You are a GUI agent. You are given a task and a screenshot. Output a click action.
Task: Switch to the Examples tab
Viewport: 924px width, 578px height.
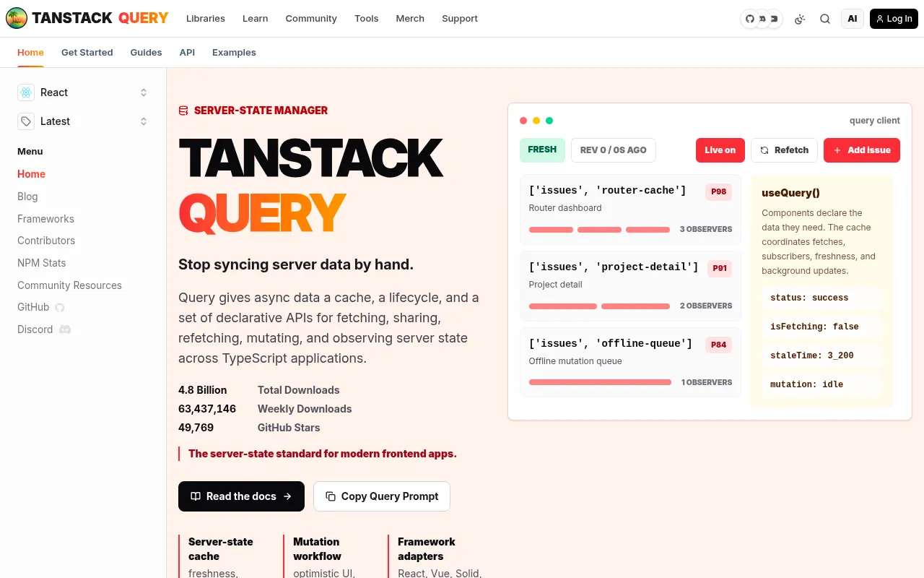click(x=234, y=52)
